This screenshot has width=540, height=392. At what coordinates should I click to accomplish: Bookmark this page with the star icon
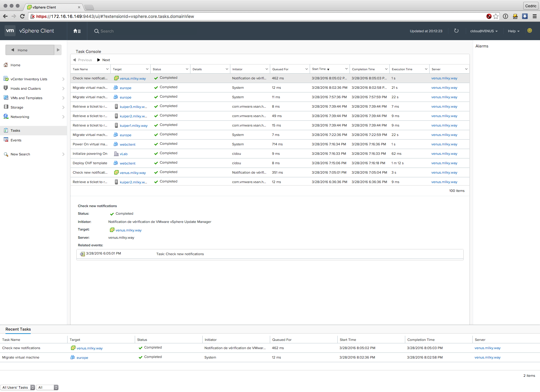(x=496, y=16)
